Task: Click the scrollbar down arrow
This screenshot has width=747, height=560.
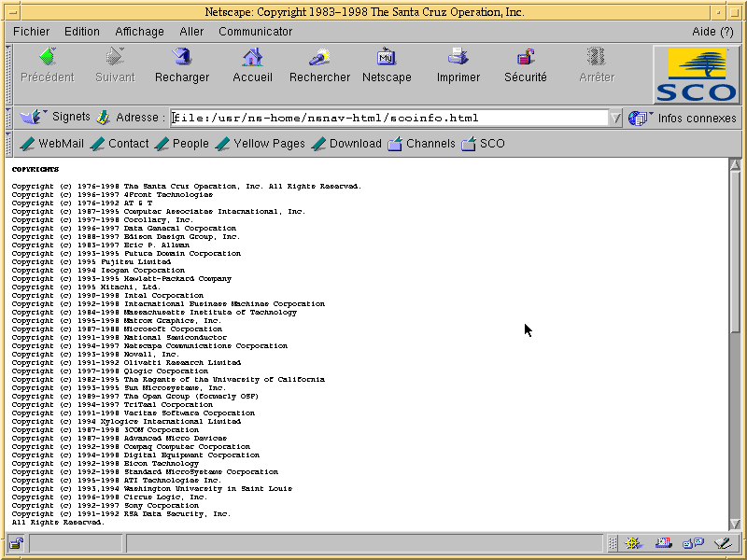Action: tap(735, 524)
